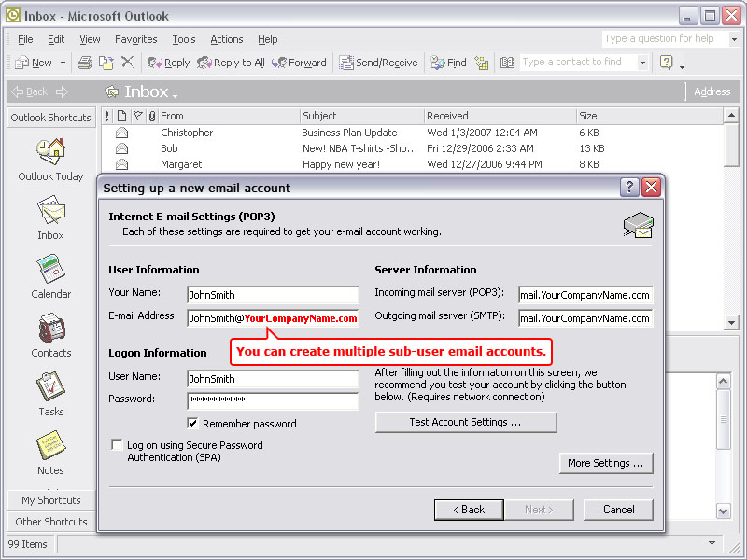Open the Actions menu
The image size is (747, 560).
226,39
